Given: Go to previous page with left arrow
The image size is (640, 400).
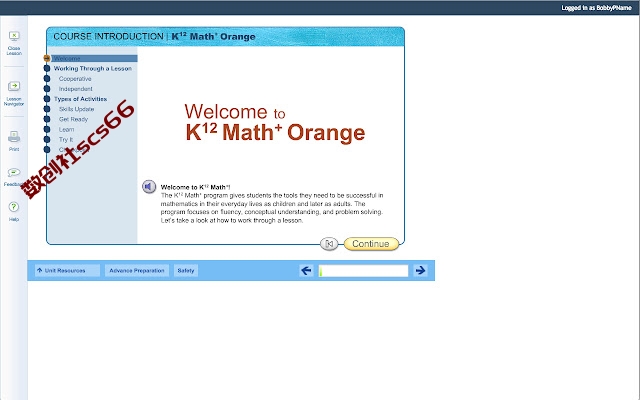Looking at the screenshot, I should pos(306,270).
